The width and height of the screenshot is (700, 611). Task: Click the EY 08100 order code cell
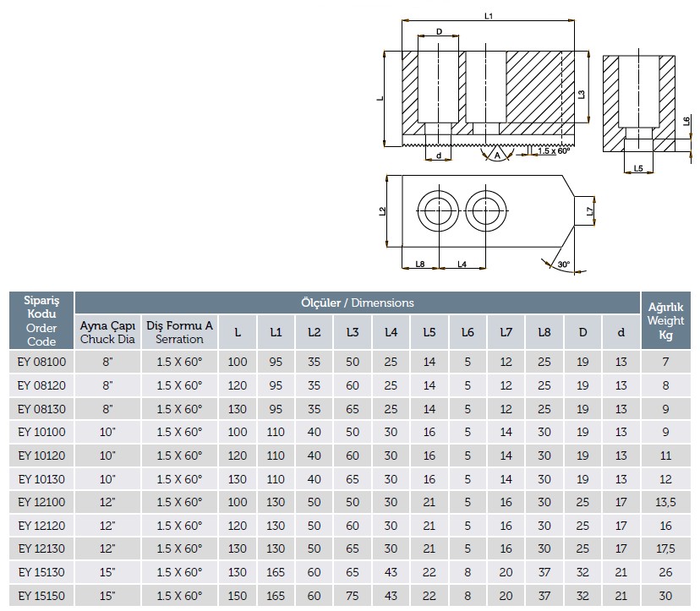click(x=41, y=362)
